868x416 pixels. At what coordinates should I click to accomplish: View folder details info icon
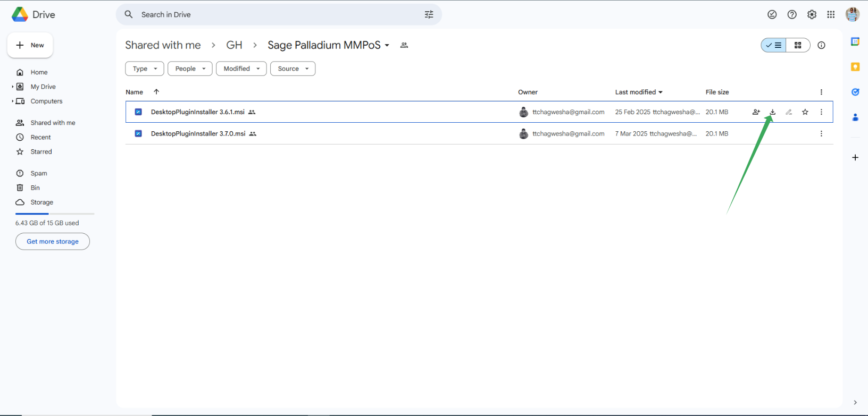tap(821, 45)
